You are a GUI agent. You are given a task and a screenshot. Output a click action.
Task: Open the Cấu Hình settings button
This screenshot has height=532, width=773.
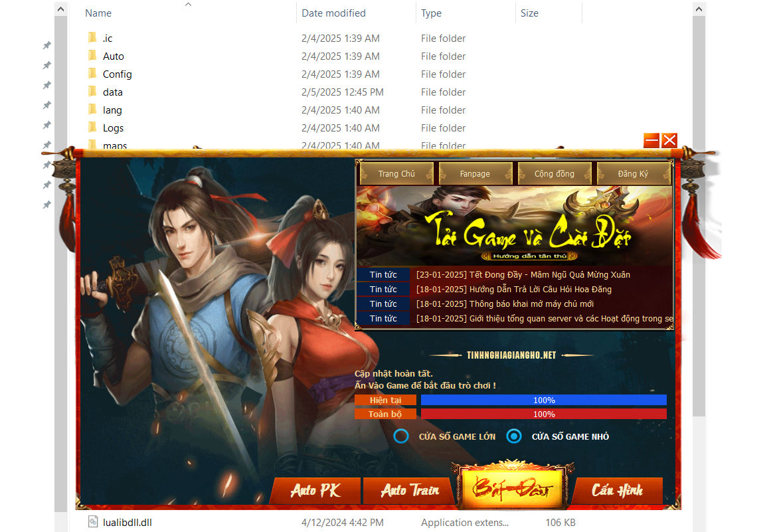click(617, 491)
